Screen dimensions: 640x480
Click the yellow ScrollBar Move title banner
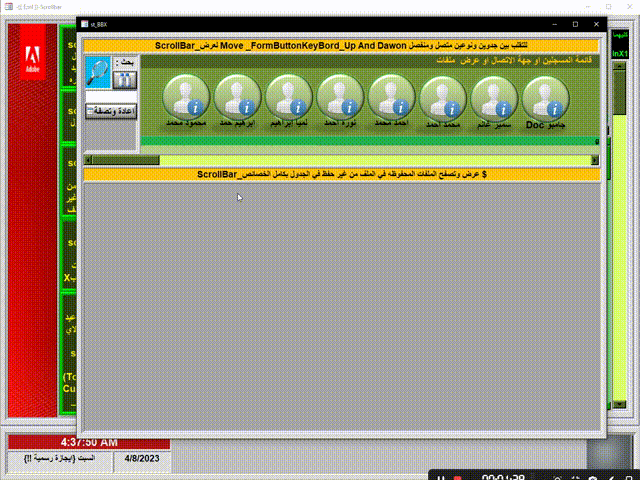pyautogui.click(x=341, y=46)
